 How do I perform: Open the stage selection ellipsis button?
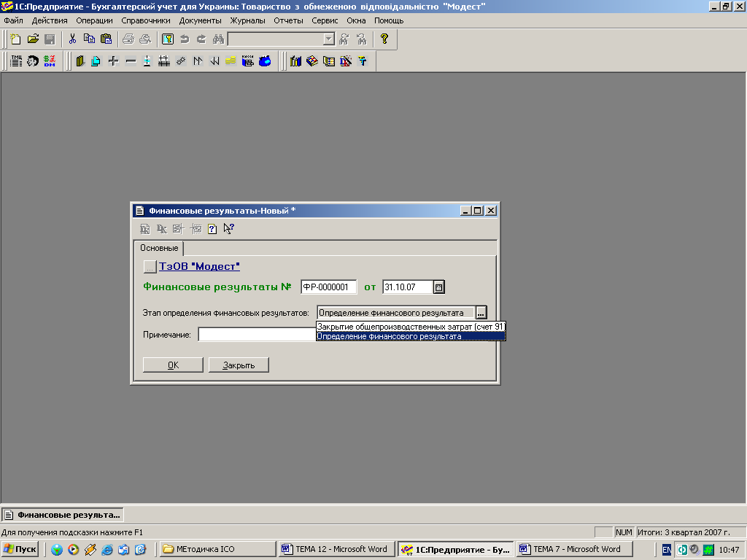click(x=481, y=313)
